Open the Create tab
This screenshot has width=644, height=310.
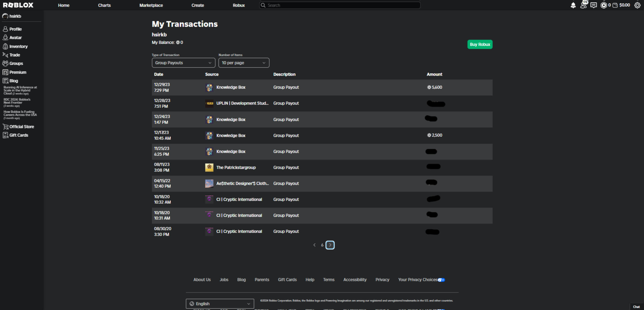198,5
